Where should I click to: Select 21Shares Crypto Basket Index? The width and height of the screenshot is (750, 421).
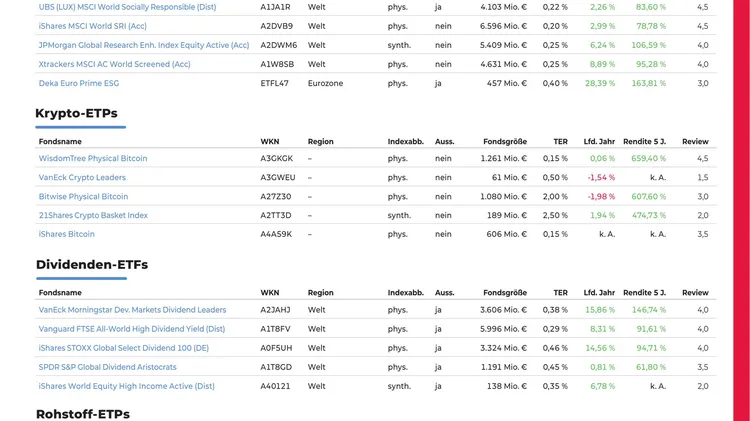point(93,215)
